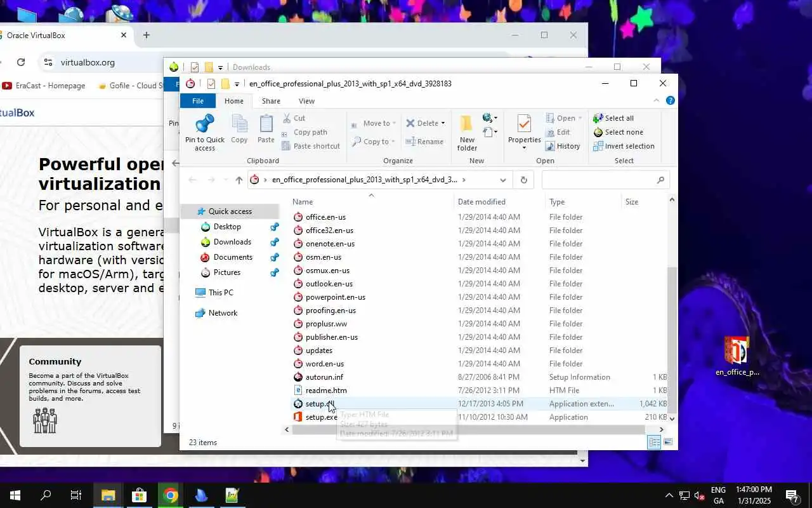Click search magnifier in Explorer search box
Screen dimensions: 812x508
(660, 180)
